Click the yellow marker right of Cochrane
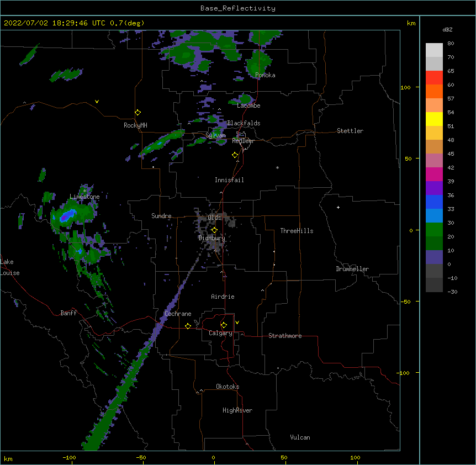 (x=188, y=326)
